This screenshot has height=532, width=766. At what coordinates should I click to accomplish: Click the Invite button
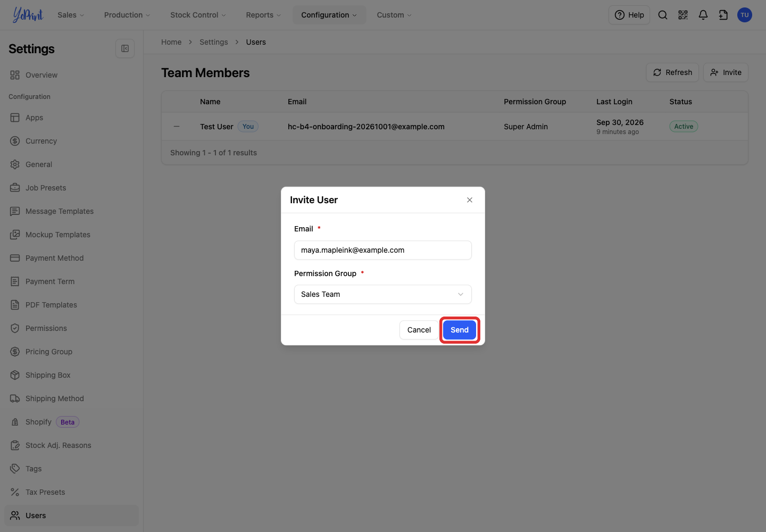tap(726, 72)
